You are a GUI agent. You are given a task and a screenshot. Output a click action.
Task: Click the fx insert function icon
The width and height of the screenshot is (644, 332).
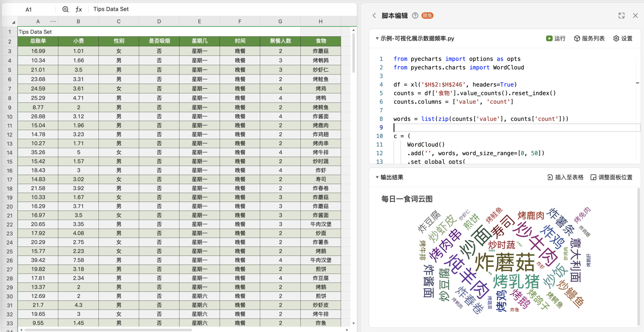pyautogui.click(x=79, y=9)
